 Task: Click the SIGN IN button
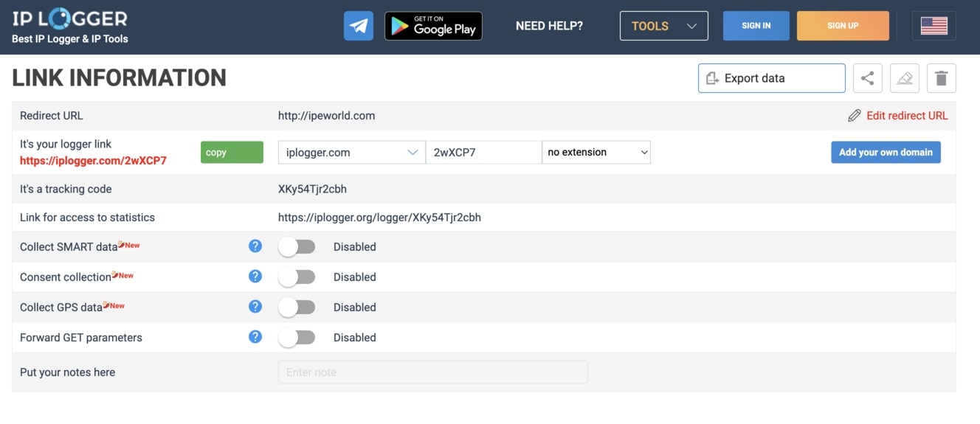tap(756, 26)
